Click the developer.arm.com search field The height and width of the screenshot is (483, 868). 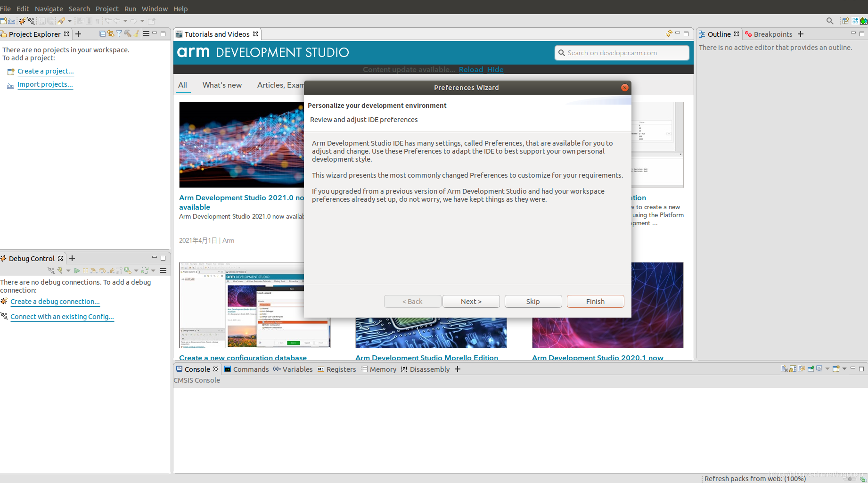click(622, 53)
